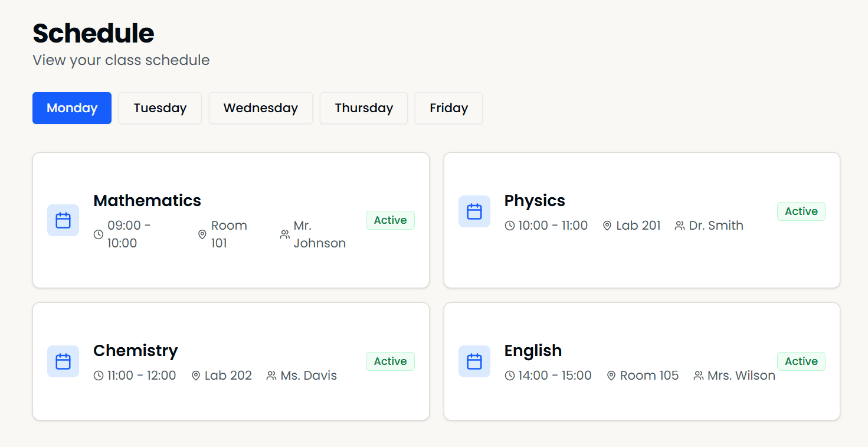
Task: Click the Mathematics calendar icon
Action: [x=63, y=220]
